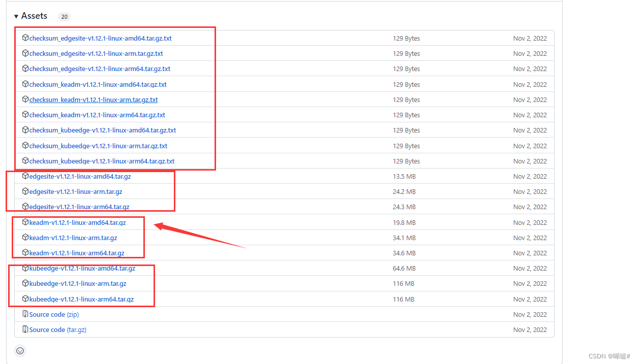This screenshot has width=638, height=364.
Task: Click package icon beside keadm-v1.12.1-linux-arm.tar.gz
Action: point(25,238)
